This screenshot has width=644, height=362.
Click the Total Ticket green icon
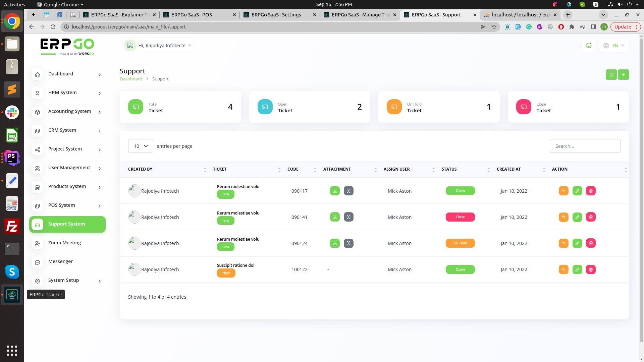click(x=136, y=107)
